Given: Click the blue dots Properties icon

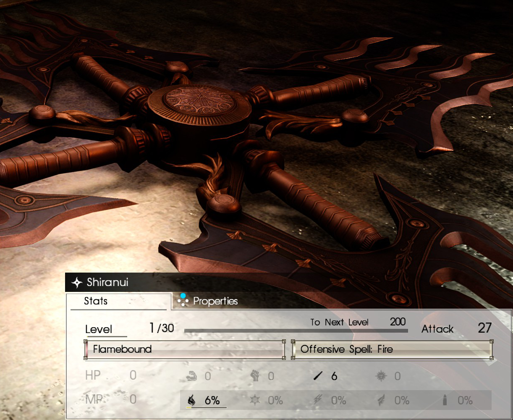Looking at the screenshot, I should (183, 300).
